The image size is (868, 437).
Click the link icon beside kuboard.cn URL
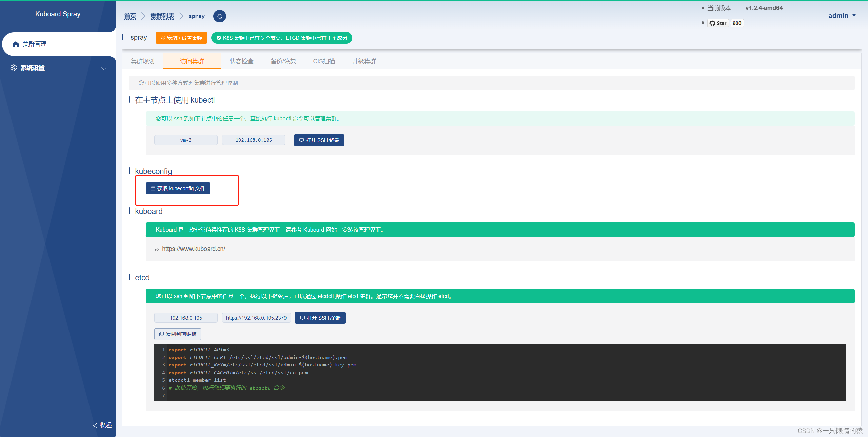pos(157,249)
